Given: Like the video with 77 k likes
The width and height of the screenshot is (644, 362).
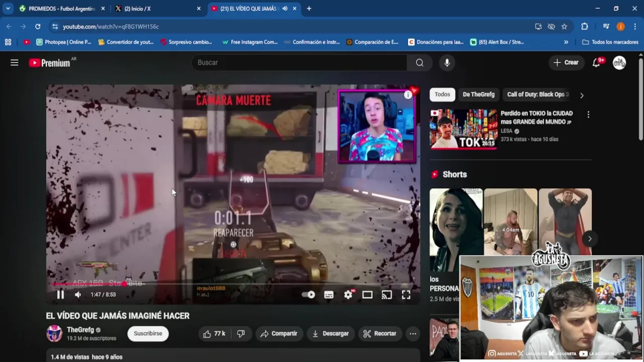Looking at the screenshot, I should click(x=214, y=333).
